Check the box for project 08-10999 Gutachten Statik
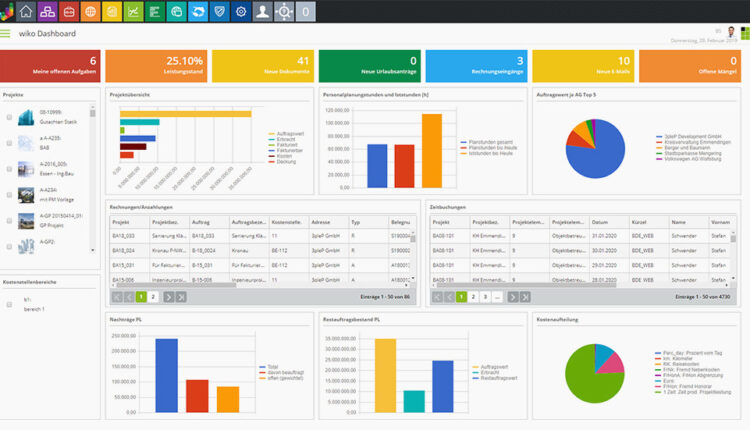750x430 pixels. pyautogui.click(x=9, y=117)
